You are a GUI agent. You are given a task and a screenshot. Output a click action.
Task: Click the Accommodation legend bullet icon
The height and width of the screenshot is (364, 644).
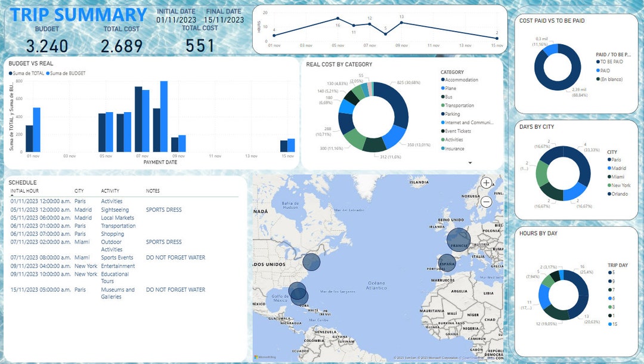pos(442,79)
